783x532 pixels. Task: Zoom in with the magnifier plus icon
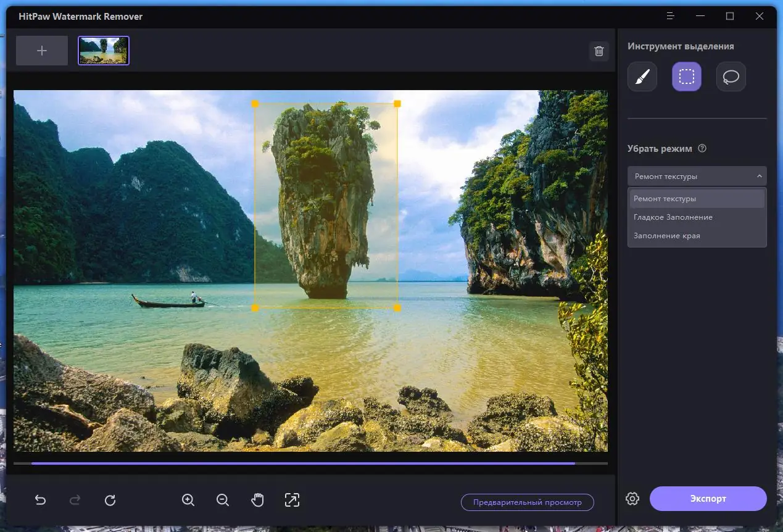click(188, 501)
